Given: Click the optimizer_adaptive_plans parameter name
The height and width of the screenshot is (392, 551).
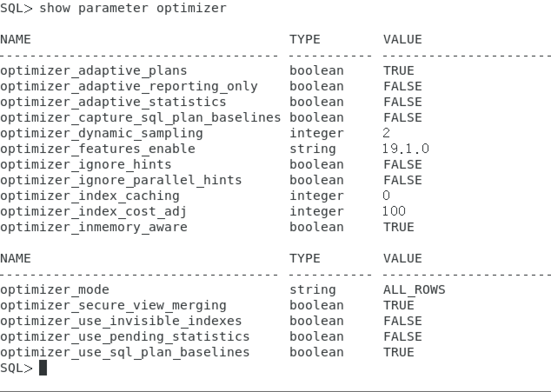Looking at the screenshot, I should coord(93,71).
